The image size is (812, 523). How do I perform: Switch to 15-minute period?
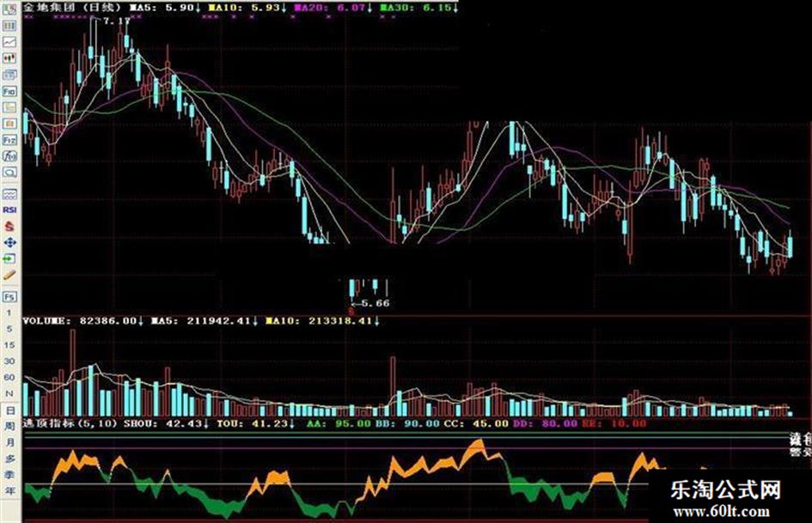9,345
